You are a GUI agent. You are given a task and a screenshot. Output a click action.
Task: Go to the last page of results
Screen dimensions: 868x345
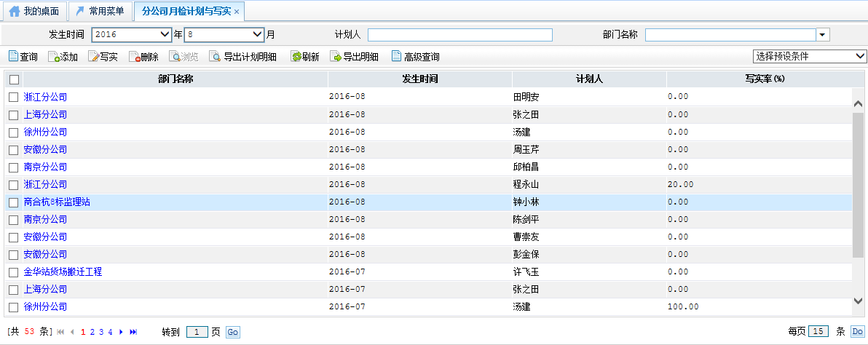pyautogui.click(x=133, y=332)
